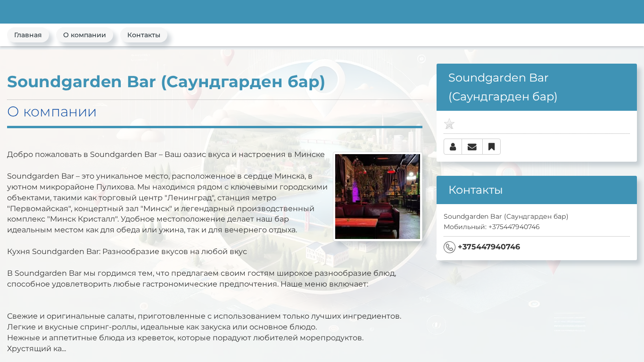
Task: Open the user profile icon button
Action: click(x=453, y=147)
